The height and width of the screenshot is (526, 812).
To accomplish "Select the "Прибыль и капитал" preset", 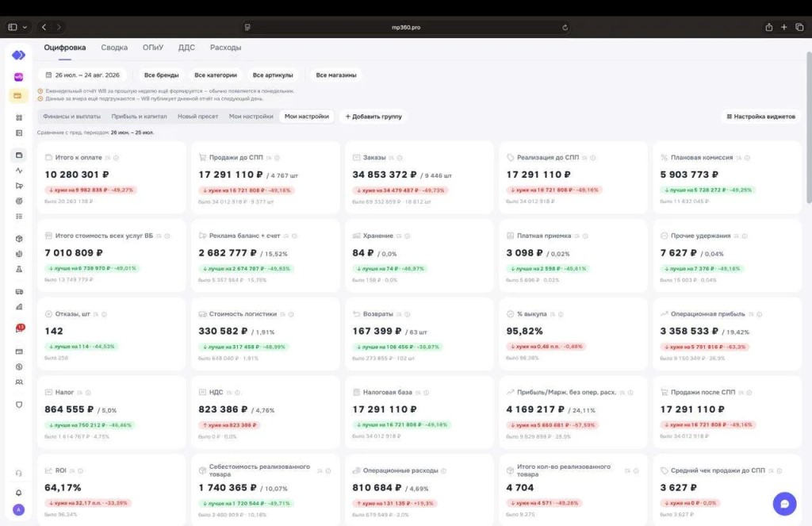I will point(140,117).
